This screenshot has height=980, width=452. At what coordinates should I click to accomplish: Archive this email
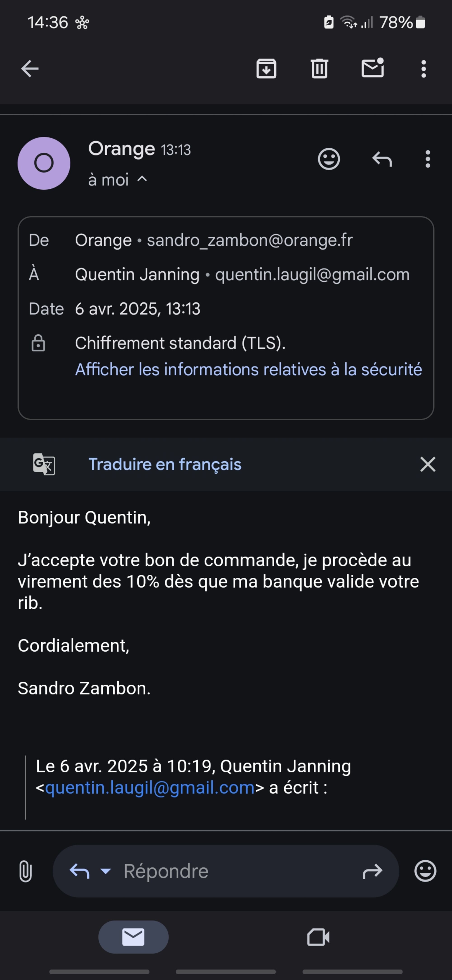(x=266, y=69)
